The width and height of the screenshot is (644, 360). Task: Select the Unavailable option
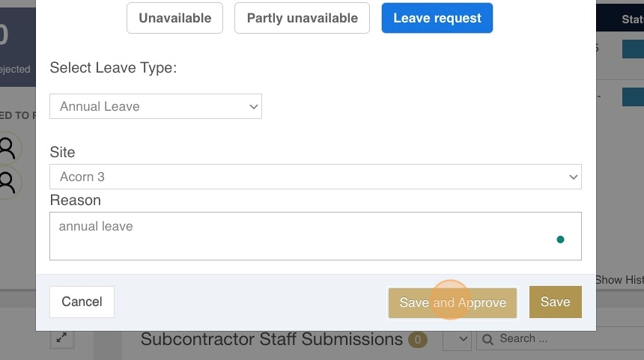pyautogui.click(x=174, y=18)
